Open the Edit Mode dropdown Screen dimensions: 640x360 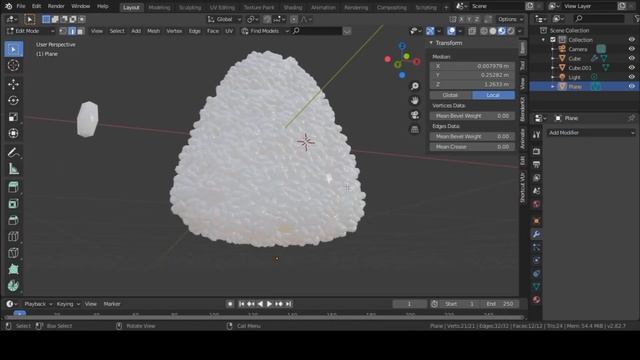pyautogui.click(x=30, y=31)
